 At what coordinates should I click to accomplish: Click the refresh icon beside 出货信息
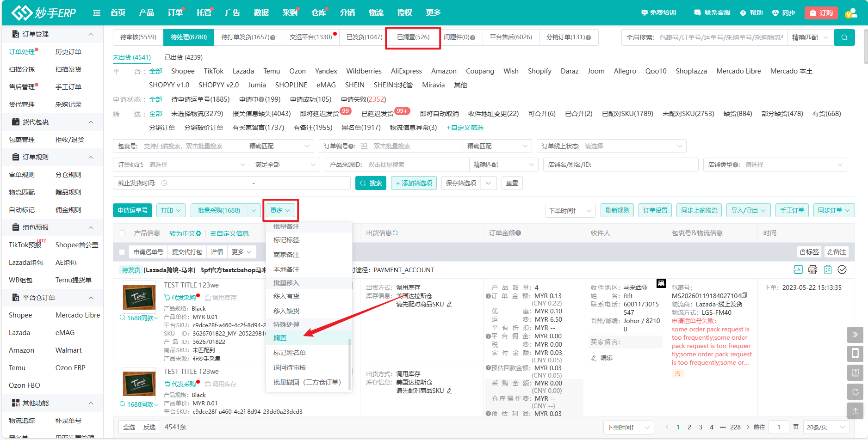pyautogui.click(x=395, y=233)
